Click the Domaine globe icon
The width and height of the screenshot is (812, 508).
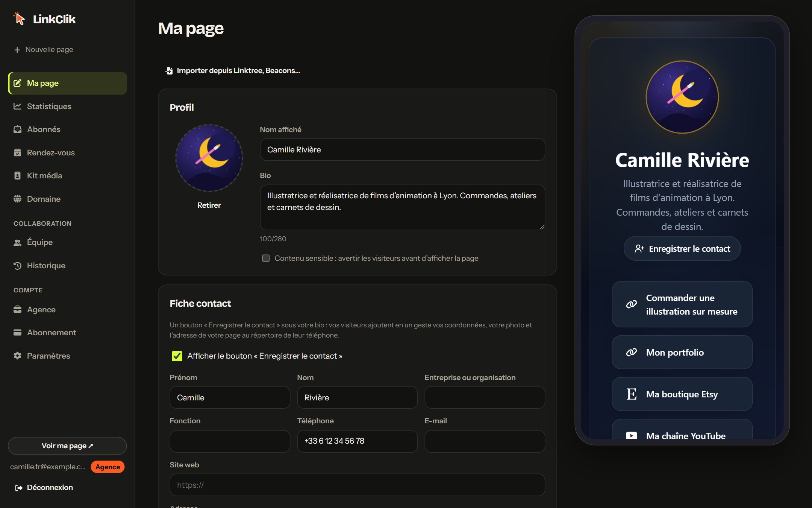pos(17,199)
